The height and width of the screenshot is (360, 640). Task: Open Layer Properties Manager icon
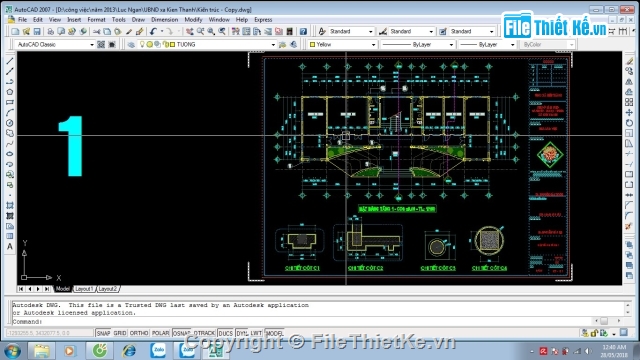[x=131, y=44]
